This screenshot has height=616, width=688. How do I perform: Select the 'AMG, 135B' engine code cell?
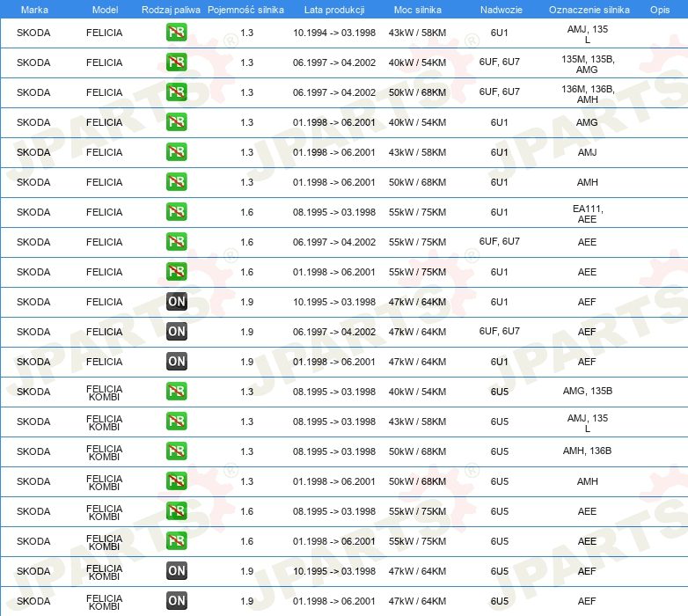[x=588, y=391]
